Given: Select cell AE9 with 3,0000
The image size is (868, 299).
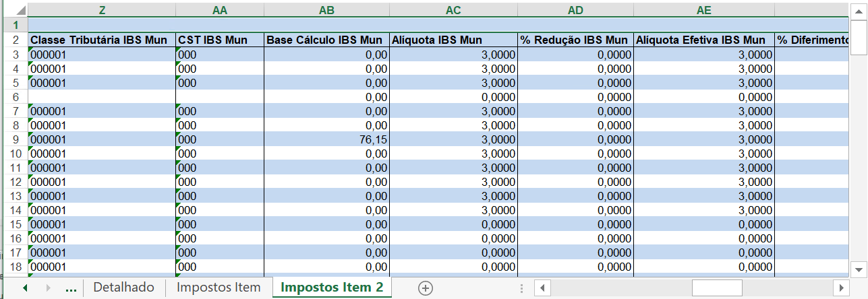Looking at the screenshot, I should 704,139.
